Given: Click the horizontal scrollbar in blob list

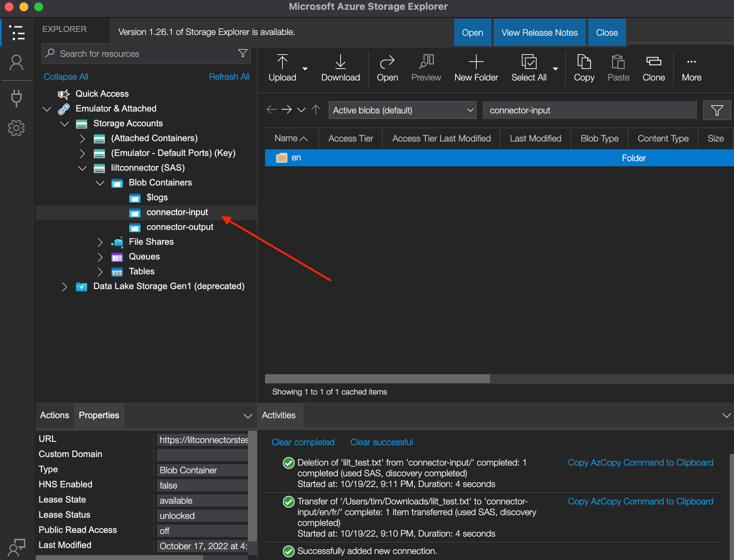Looking at the screenshot, I should click(377, 379).
